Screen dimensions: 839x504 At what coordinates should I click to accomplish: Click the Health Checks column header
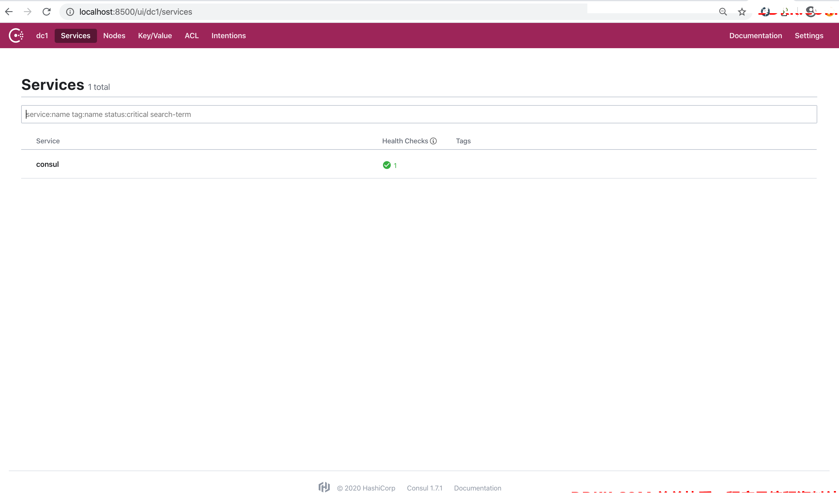coord(405,141)
